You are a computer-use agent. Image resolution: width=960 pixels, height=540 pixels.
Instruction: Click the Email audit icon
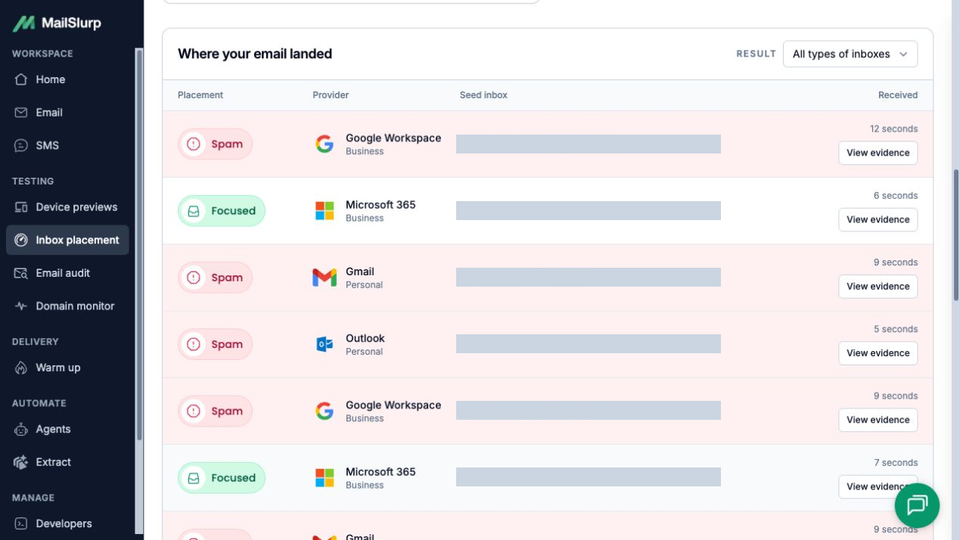click(x=21, y=273)
